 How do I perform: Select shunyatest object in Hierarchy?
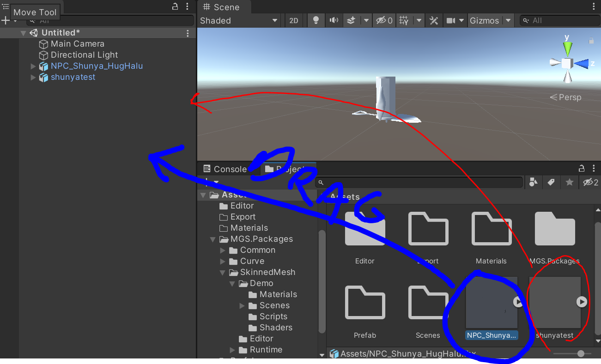73,77
